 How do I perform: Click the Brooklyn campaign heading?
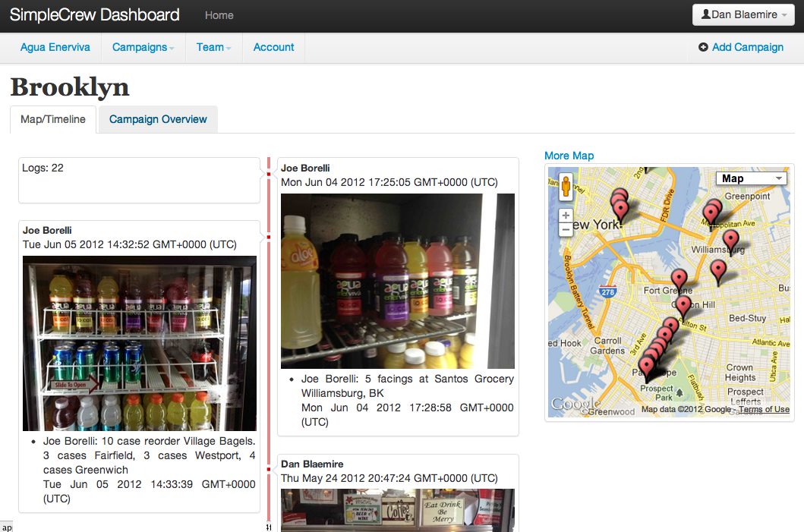(70, 87)
